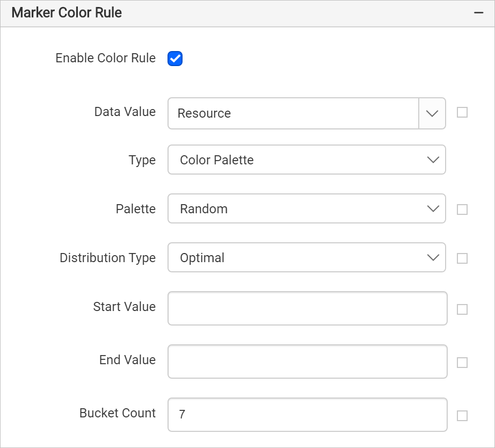The height and width of the screenshot is (448, 495).
Task: Check the box next to Data Value
Action: tap(462, 113)
